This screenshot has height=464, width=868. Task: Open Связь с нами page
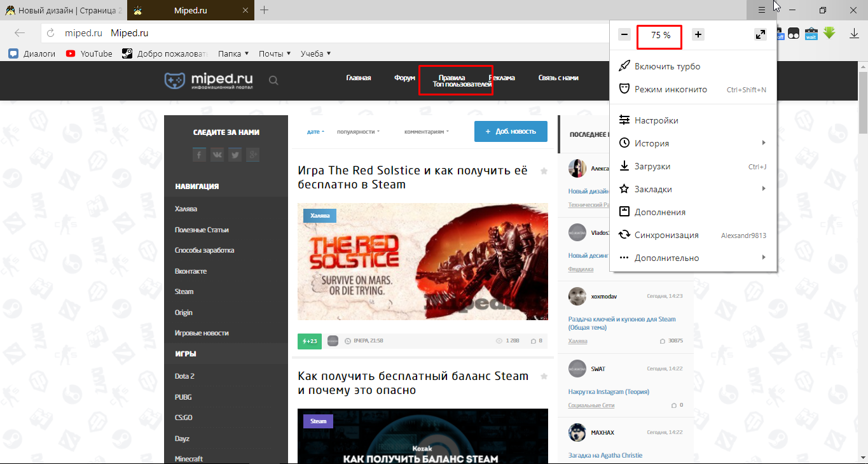(x=558, y=78)
